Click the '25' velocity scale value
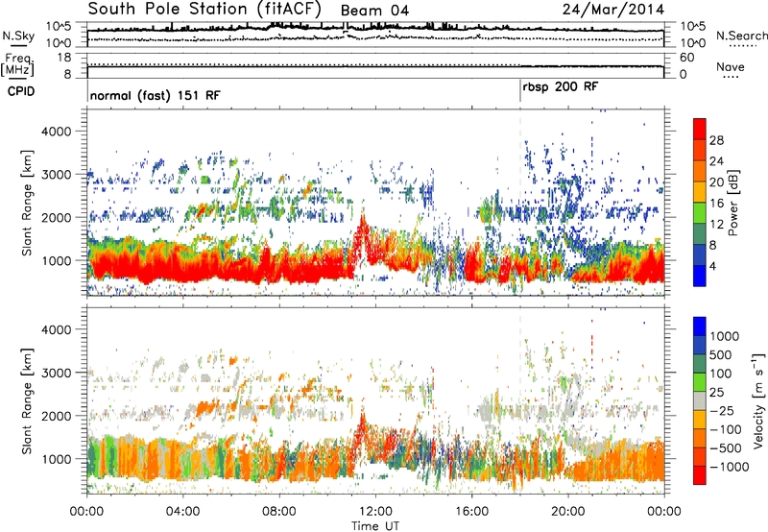The image size is (768, 532). (716, 393)
